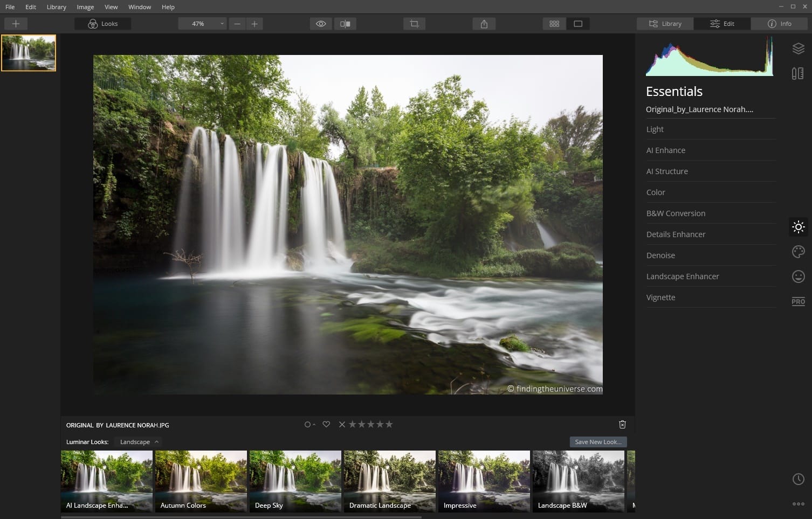Switch to the Library tab
This screenshot has width=812, height=519.
pos(665,24)
